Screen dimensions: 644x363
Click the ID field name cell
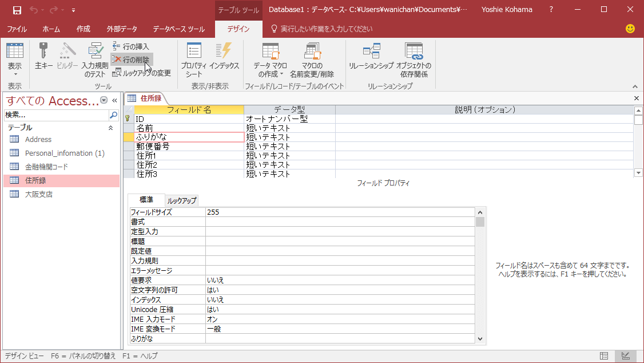click(x=189, y=119)
